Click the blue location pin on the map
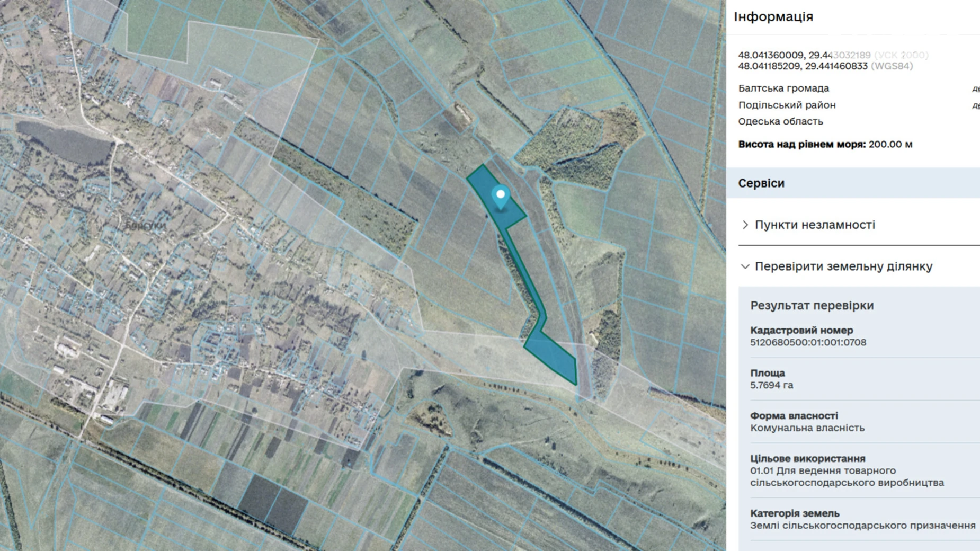The height and width of the screenshot is (551, 980). click(x=500, y=196)
